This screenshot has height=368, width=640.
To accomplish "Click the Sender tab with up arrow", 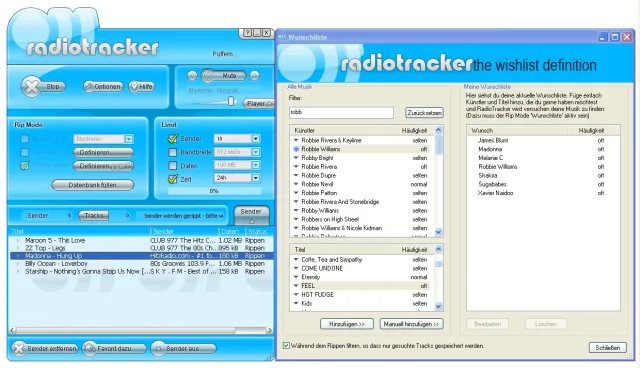I will (x=251, y=215).
